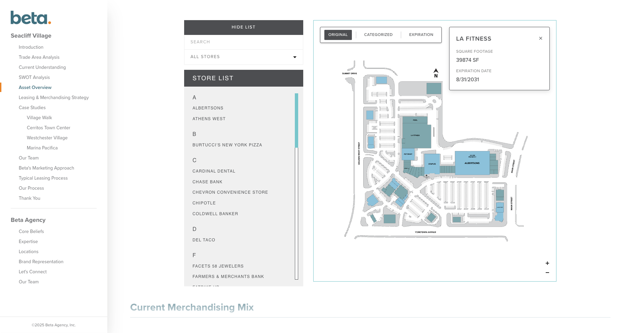Select Facets 58 Jewelers entry
Screen dimensions: 644x333
click(218, 266)
